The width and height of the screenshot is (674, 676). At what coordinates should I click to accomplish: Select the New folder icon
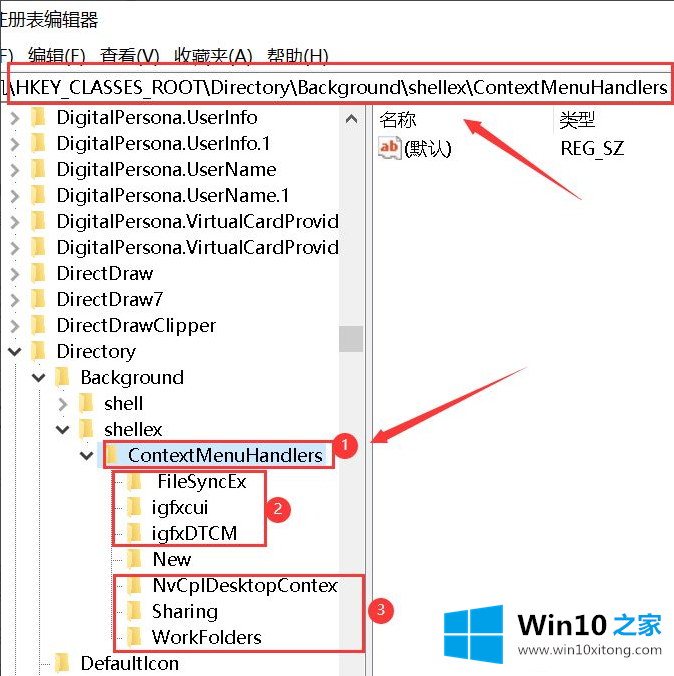click(135, 559)
